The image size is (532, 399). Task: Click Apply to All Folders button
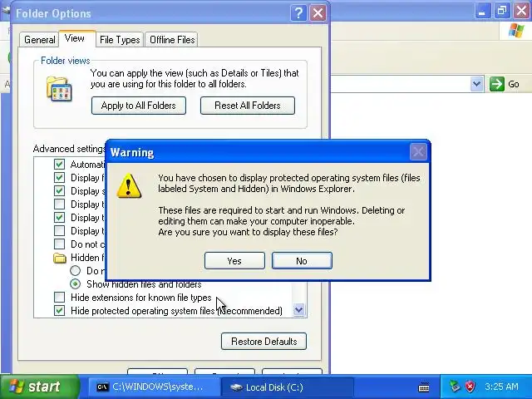[x=139, y=106]
